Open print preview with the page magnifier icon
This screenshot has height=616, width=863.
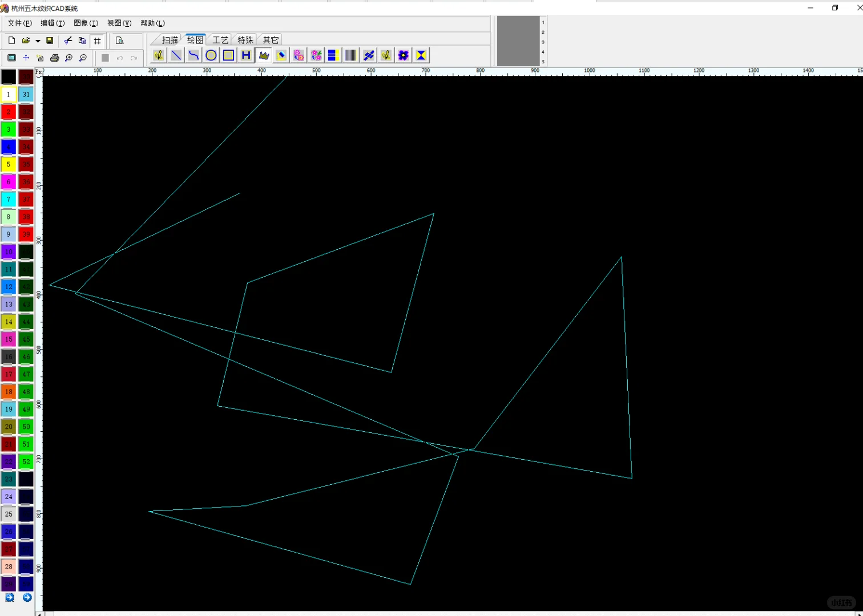(x=119, y=40)
